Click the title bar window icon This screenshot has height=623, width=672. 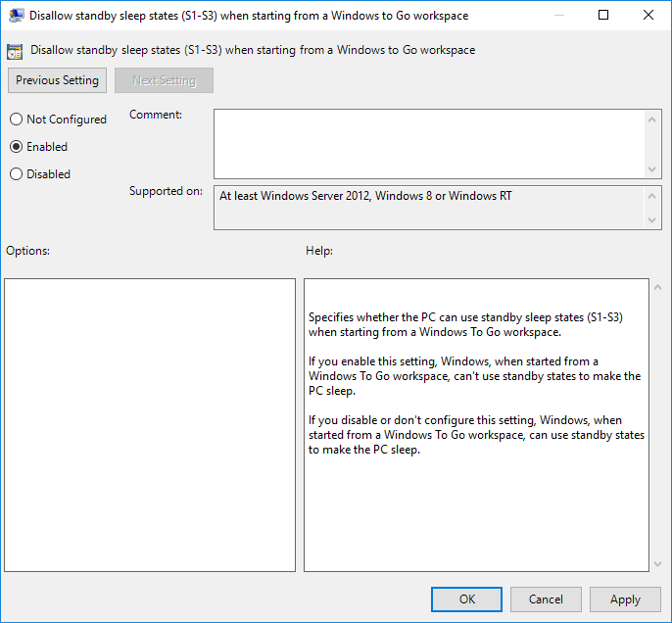[16, 16]
